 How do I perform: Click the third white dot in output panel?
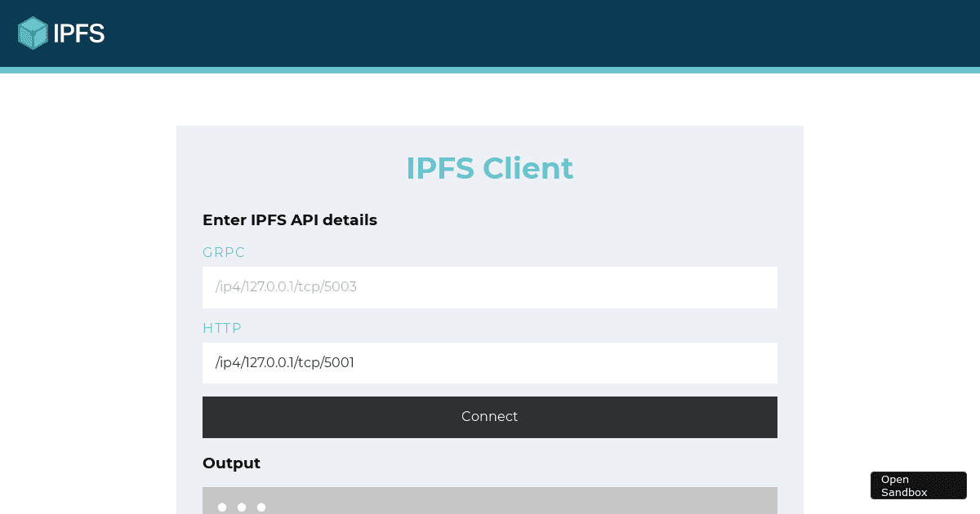[x=261, y=507]
